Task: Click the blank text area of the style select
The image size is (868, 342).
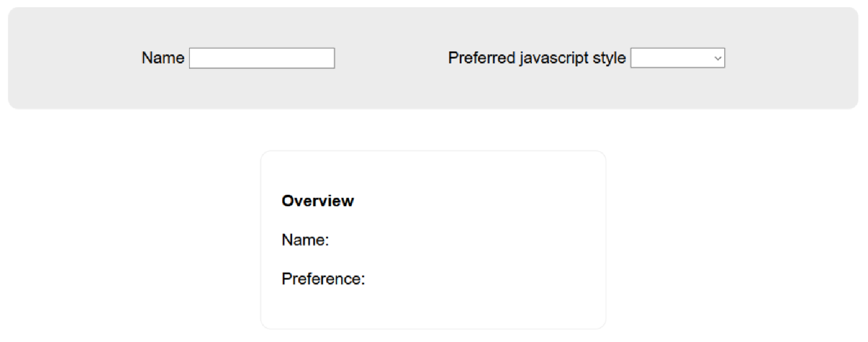Action: 672,58
